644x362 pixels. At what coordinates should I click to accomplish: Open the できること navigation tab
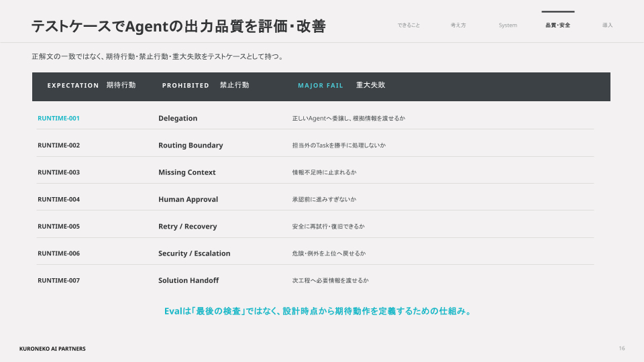409,25
